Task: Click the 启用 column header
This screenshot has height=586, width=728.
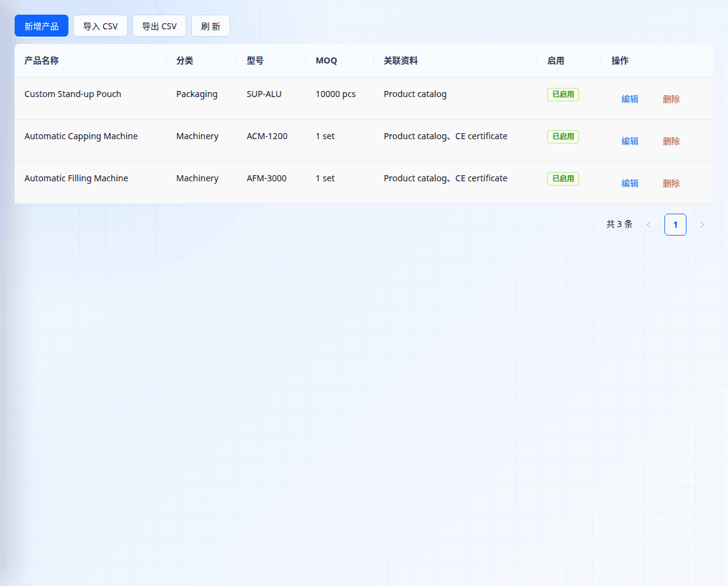Action: pyautogui.click(x=569, y=60)
